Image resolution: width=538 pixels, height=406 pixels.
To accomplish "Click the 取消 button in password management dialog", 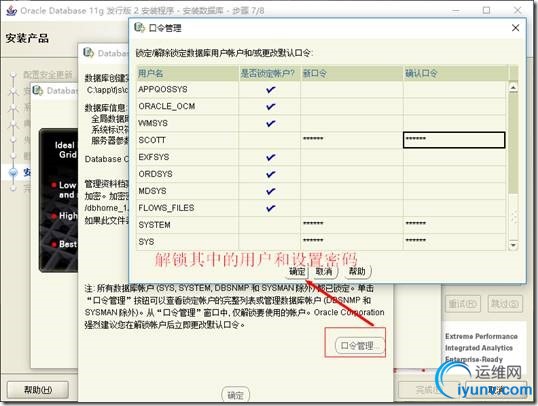I will pyautogui.click(x=324, y=271).
